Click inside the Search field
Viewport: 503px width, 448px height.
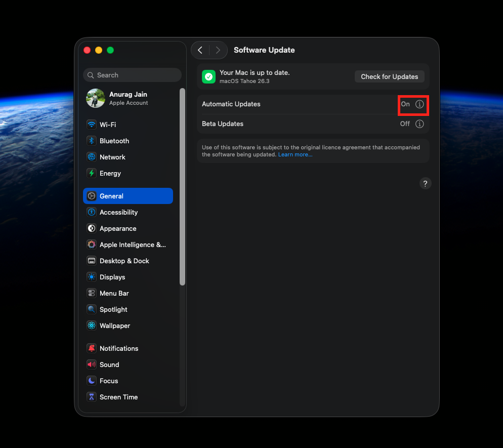pos(132,75)
